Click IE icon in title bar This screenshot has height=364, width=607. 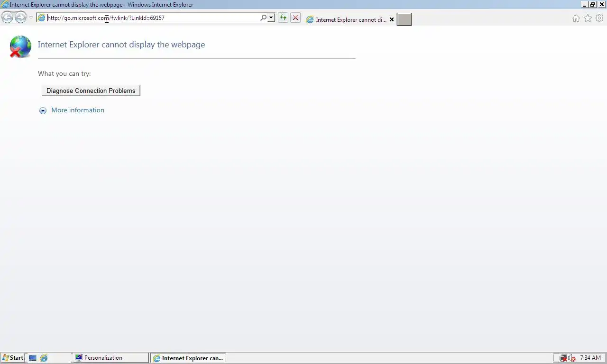(5, 4)
